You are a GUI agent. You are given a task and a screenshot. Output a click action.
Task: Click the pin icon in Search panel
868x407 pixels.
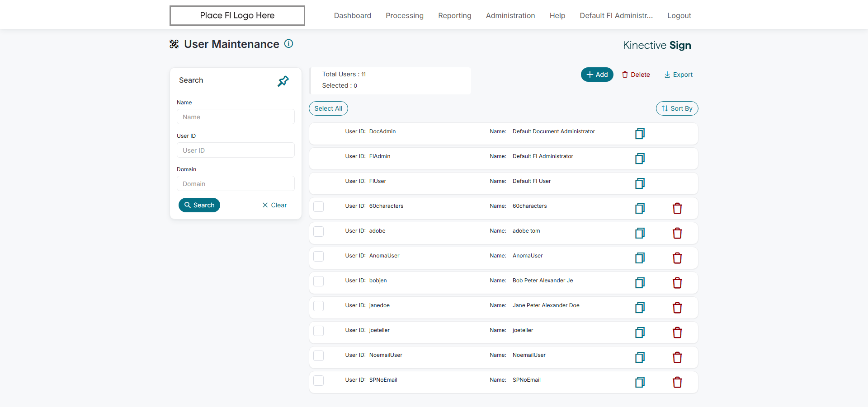(x=283, y=81)
